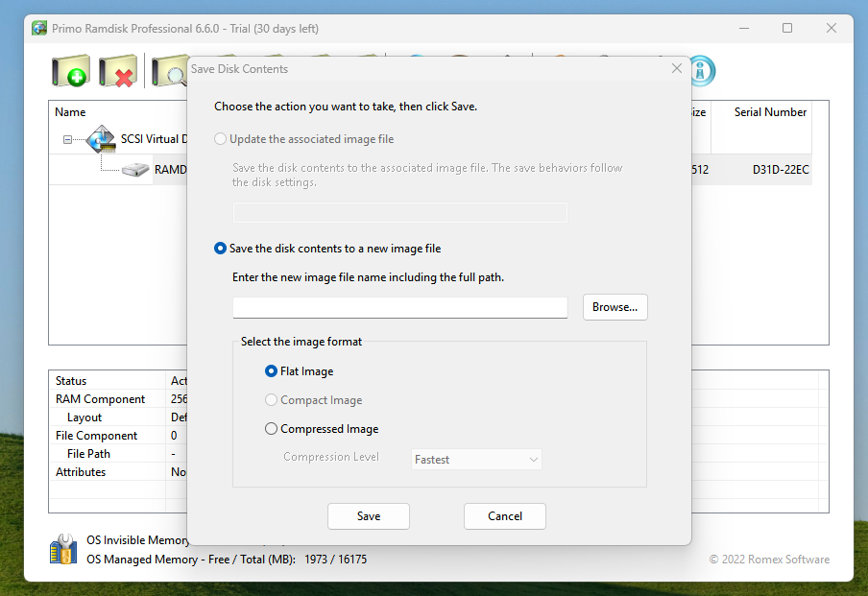Select the RAM disk drive icon
This screenshot has height=596, width=868.
[x=136, y=170]
